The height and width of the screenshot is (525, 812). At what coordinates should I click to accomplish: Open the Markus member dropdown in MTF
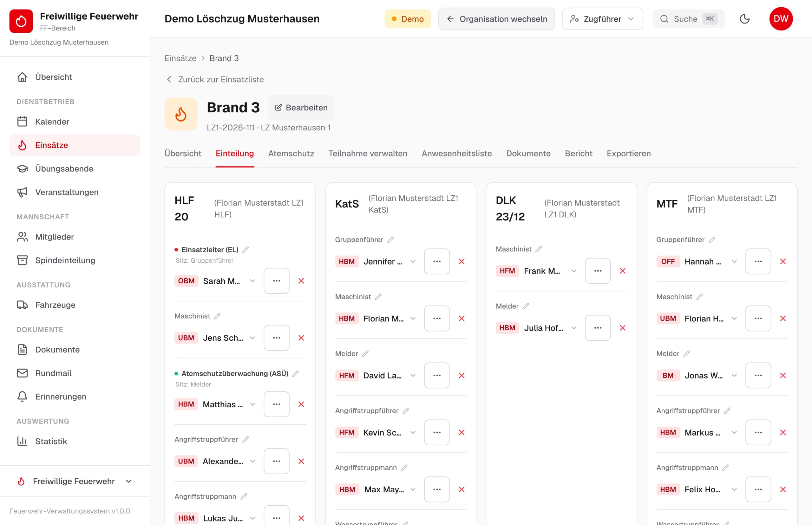pos(697,432)
